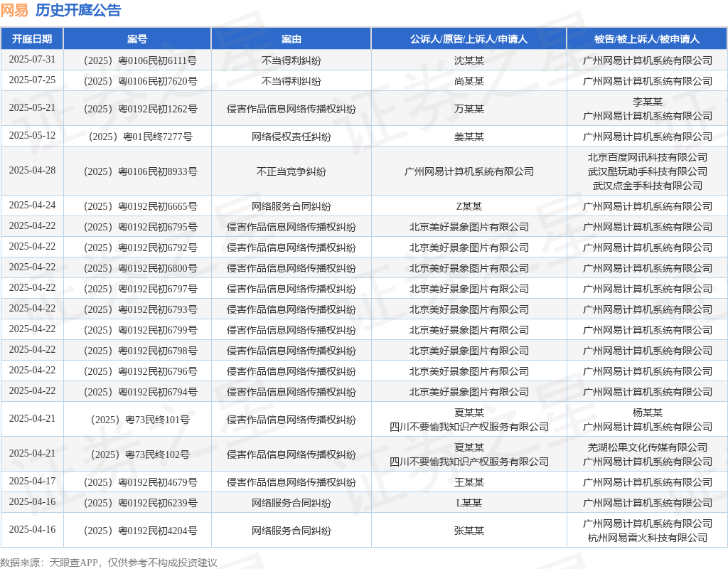Select the date 2025-07-25
Image resolution: width=728 pixels, height=569 pixels.
tap(32, 80)
